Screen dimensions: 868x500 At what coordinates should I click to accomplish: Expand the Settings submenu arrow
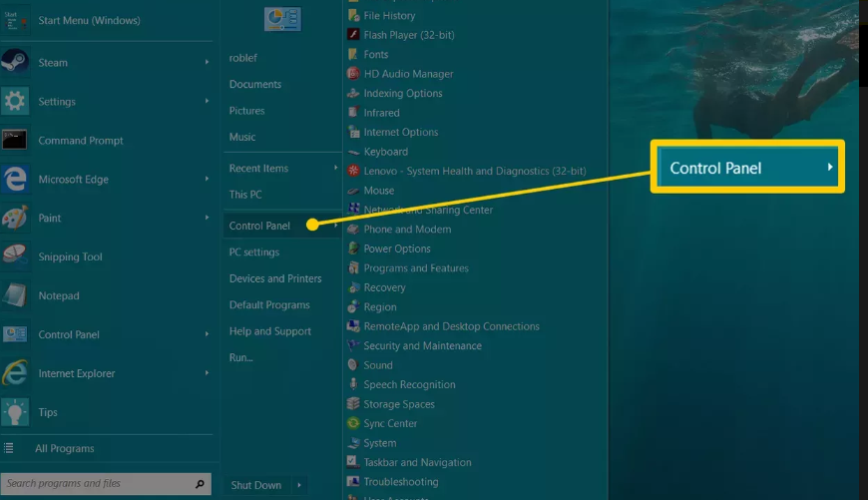tap(207, 101)
